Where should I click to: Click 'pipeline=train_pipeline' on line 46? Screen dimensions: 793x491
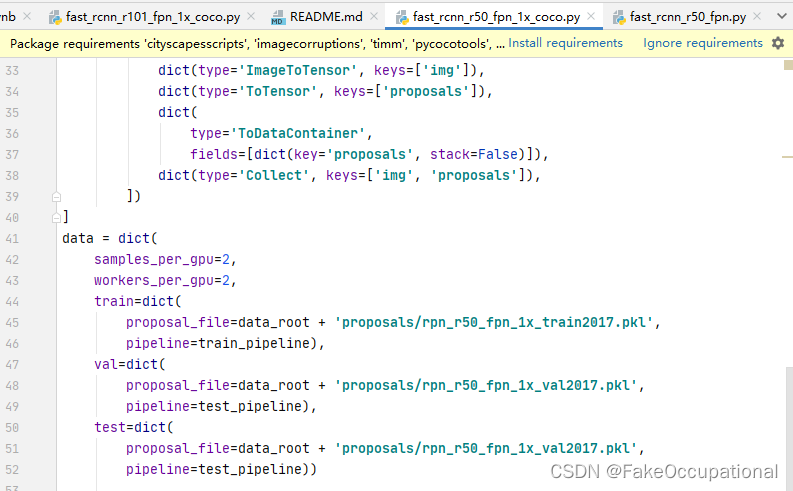(x=217, y=344)
